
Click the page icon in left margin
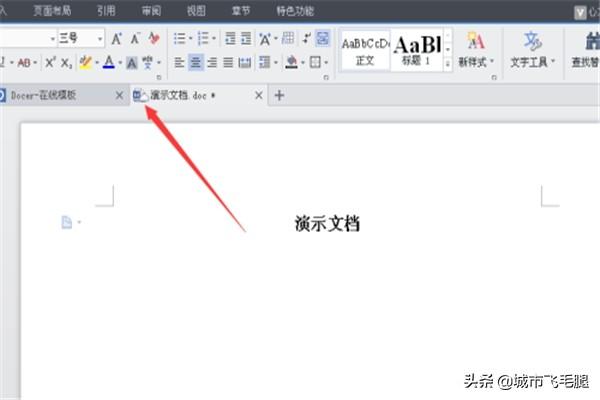[67, 222]
